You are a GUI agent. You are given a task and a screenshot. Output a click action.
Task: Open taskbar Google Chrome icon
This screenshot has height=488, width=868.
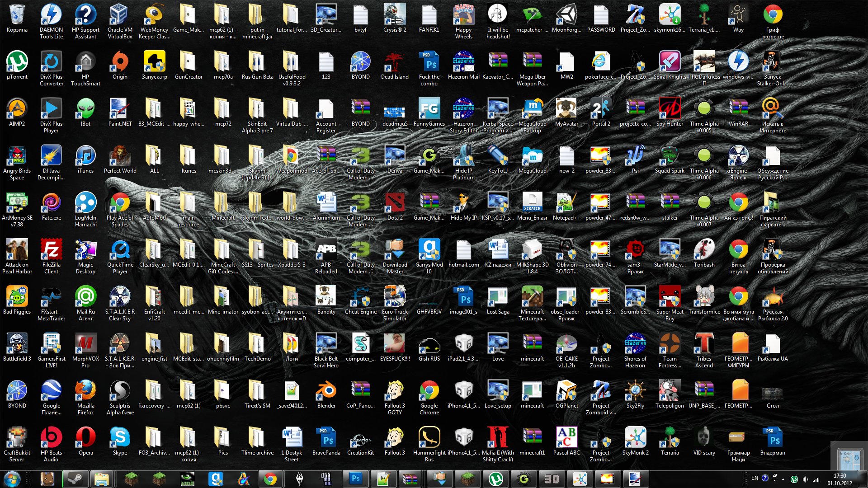coord(271,480)
